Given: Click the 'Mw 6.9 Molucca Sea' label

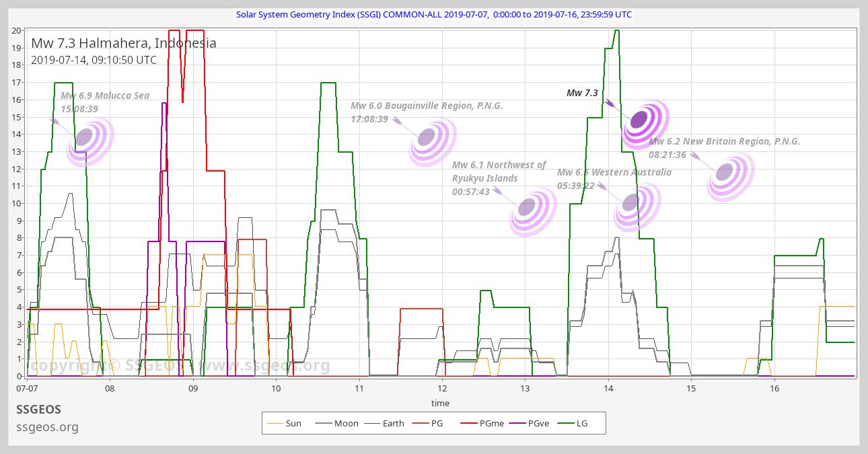Looking at the screenshot, I should pyautogui.click(x=105, y=96).
